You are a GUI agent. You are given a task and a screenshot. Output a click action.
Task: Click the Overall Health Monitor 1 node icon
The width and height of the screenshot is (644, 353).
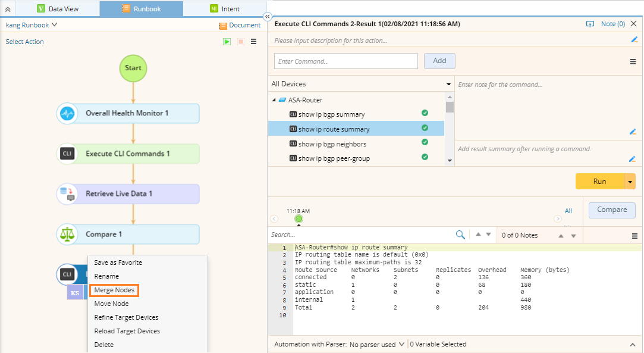pyautogui.click(x=67, y=113)
